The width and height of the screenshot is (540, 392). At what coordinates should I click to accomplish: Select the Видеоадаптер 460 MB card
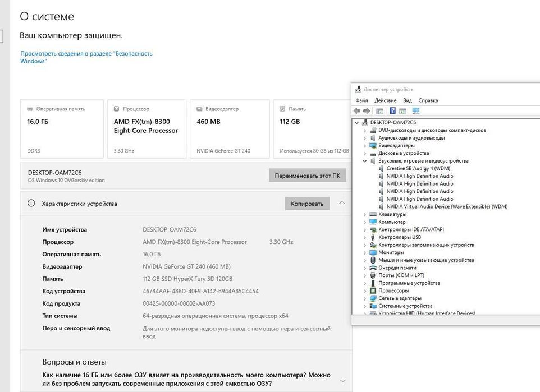click(x=230, y=129)
